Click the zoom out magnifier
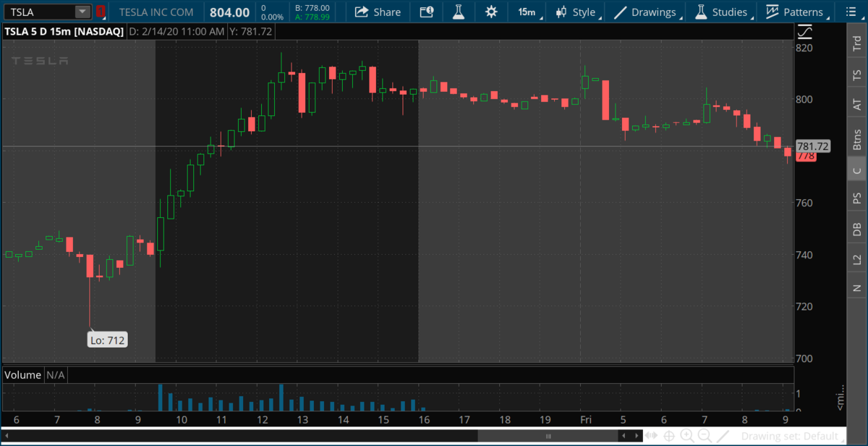The width and height of the screenshot is (868, 446). (704, 436)
